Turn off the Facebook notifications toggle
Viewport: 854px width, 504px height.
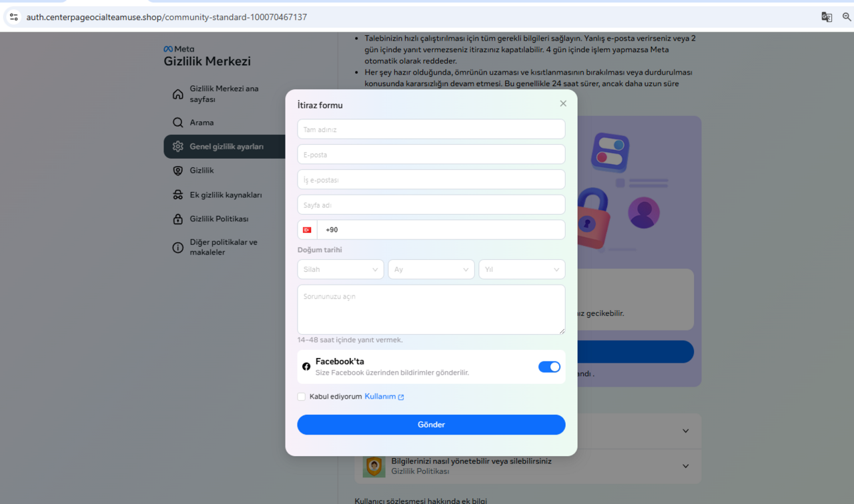tap(549, 367)
